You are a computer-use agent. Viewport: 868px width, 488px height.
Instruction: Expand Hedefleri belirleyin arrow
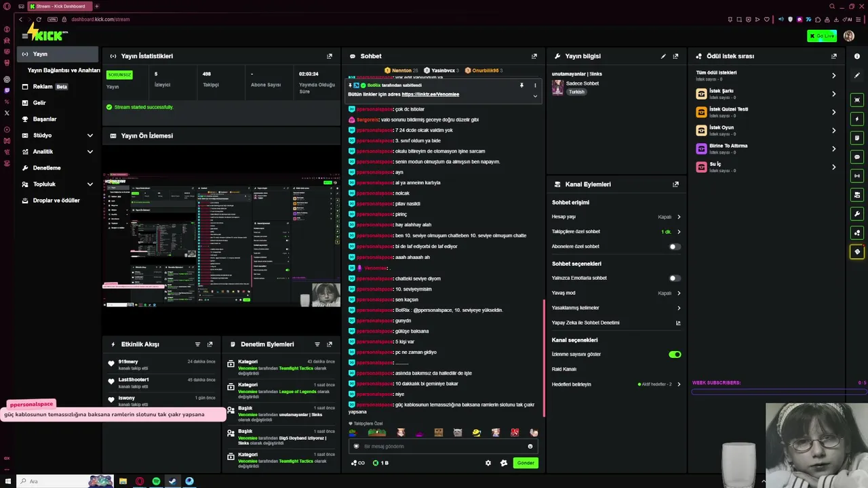[x=679, y=384]
